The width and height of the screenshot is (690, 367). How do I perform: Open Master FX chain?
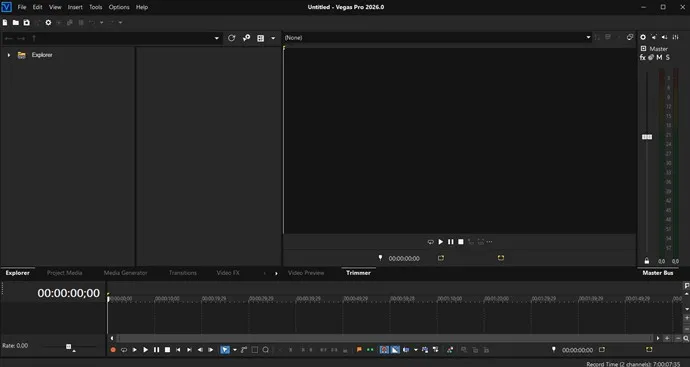642,57
